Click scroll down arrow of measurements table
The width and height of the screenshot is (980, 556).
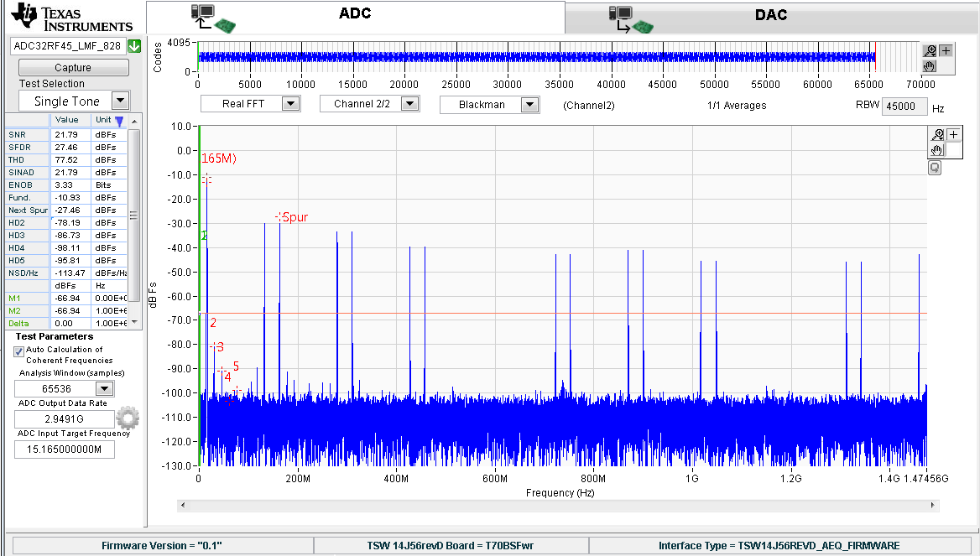pos(134,323)
